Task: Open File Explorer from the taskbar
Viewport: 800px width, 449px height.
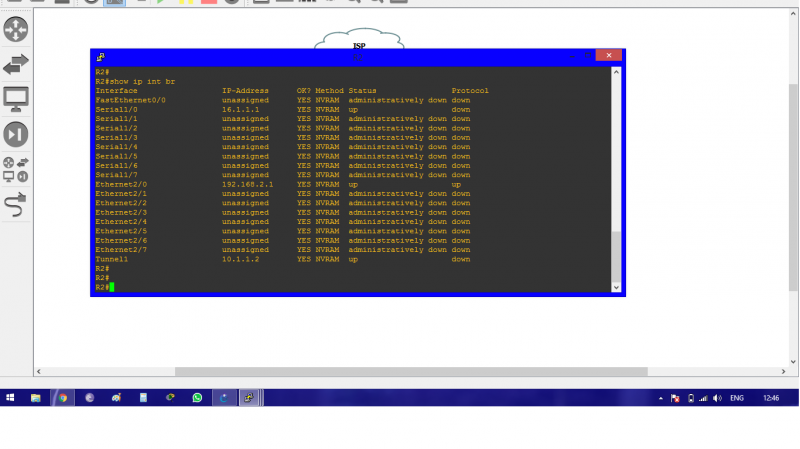Action: [x=36, y=398]
